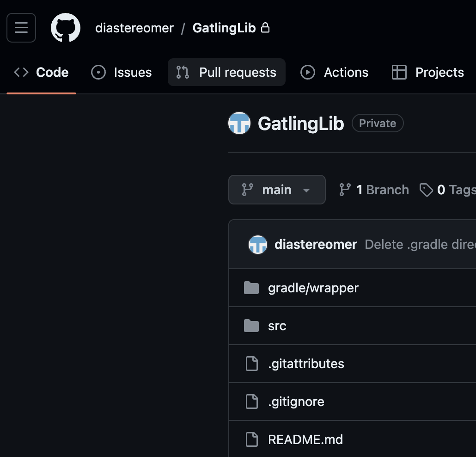476x457 pixels.
Task: Click the repository avatar next to GatlingLib title
Action: pos(239,123)
